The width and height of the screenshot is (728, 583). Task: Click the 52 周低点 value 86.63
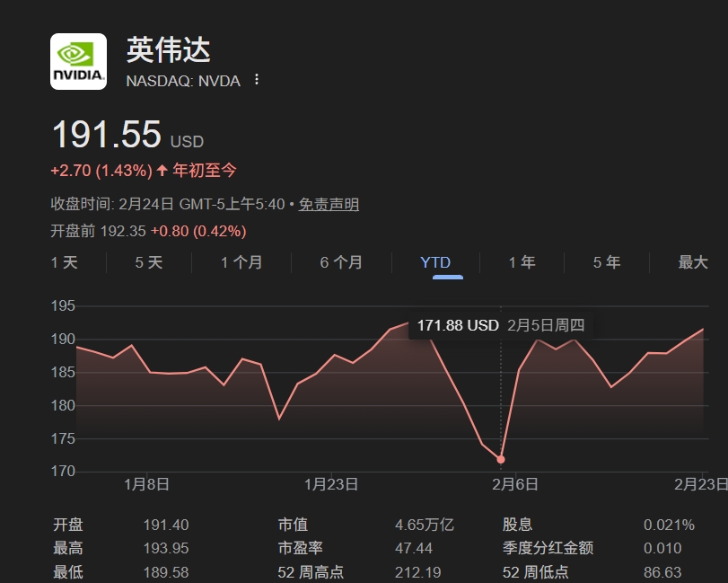(x=662, y=572)
